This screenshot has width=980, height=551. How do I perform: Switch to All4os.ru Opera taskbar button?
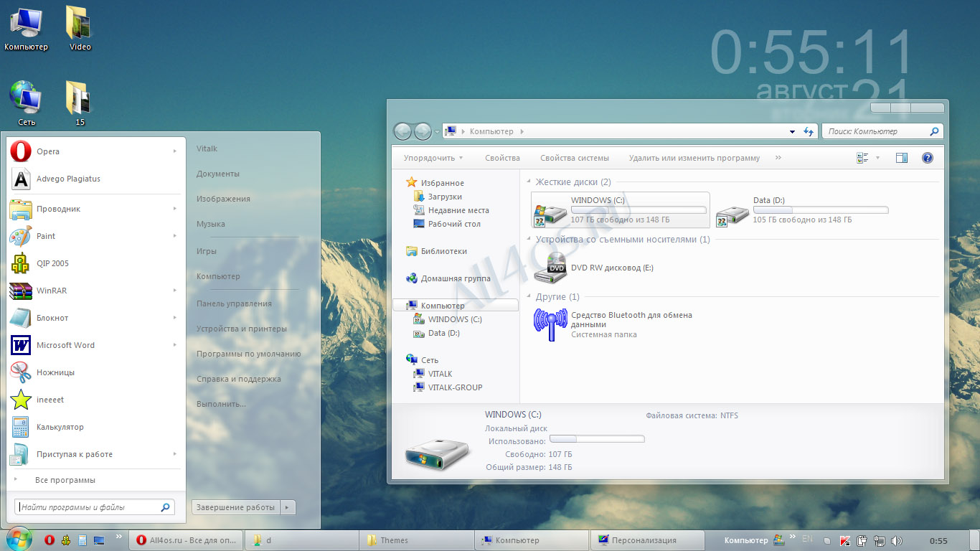tap(185, 540)
